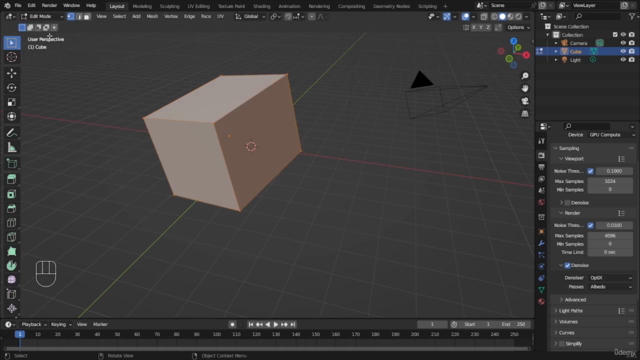
Task: Switch to orthographic/perspective grid icon
Action: point(525,114)
